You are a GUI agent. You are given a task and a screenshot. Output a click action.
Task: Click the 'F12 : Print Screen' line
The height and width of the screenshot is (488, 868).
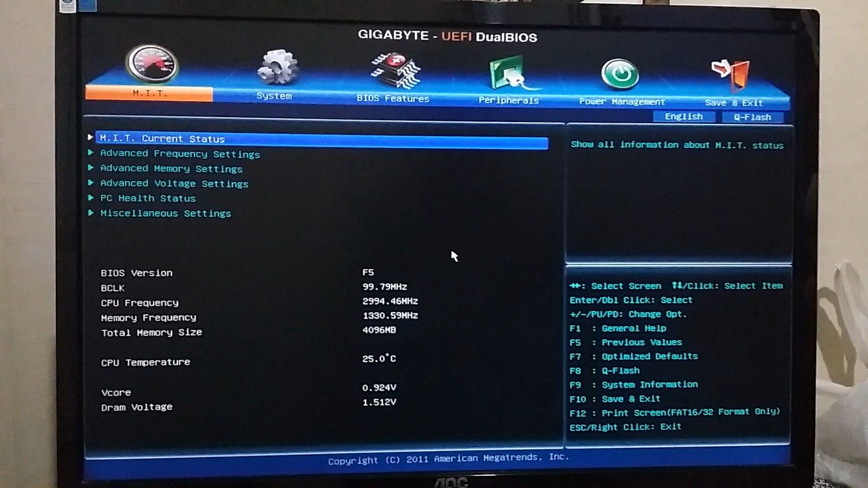[675, 412]
